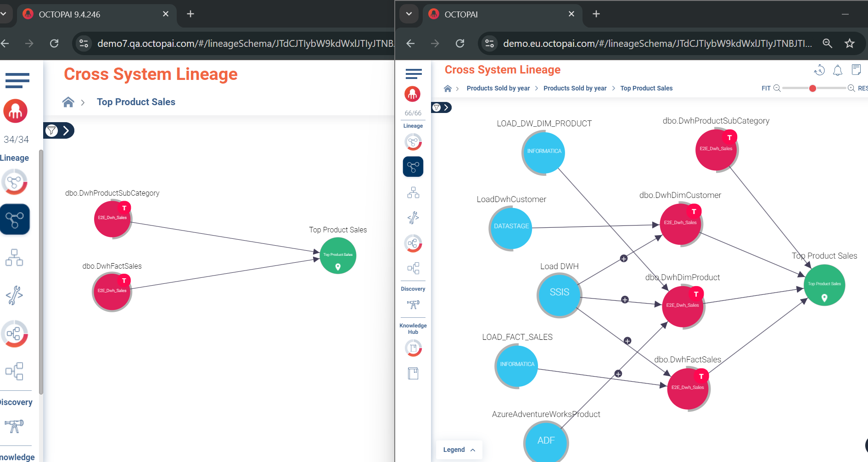Screen dimensions: 868x462
Task: Expand plus marker on SSIS to DwhDimProduct line
Action: tap(625, 300)
